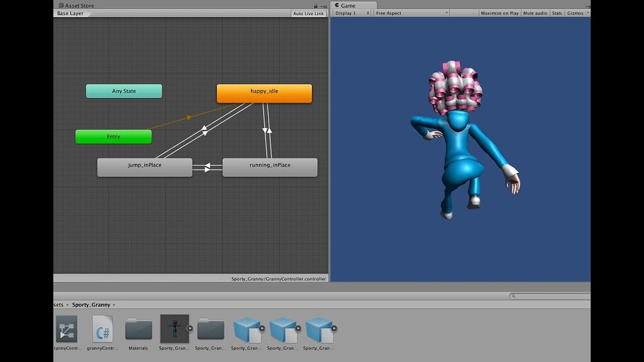Select the grannyController C# script
Viewport: 644px width, 362px height.
pos(103,328)
